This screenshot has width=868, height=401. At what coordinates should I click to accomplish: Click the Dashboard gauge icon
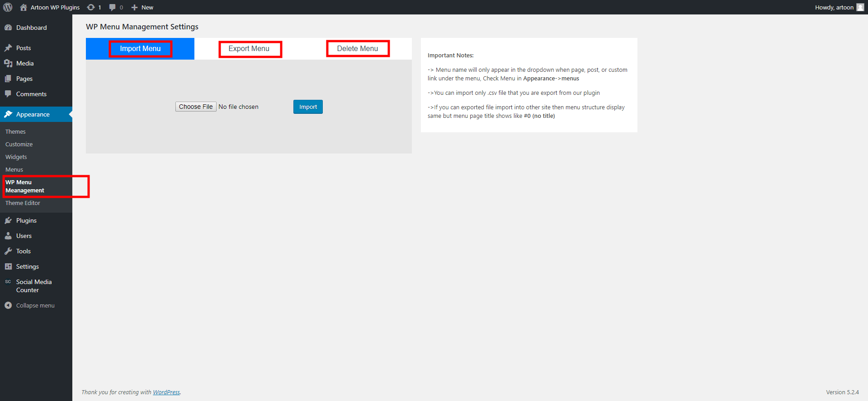[8, 28]
